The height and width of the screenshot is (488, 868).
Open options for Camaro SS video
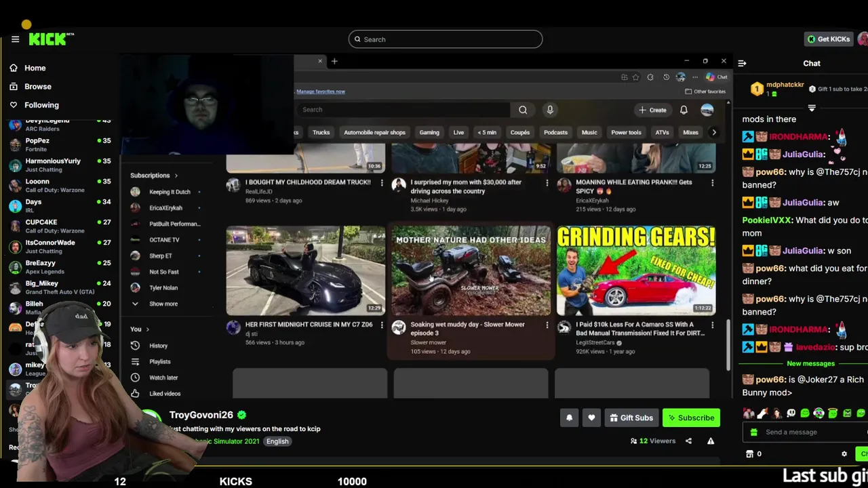712,325
